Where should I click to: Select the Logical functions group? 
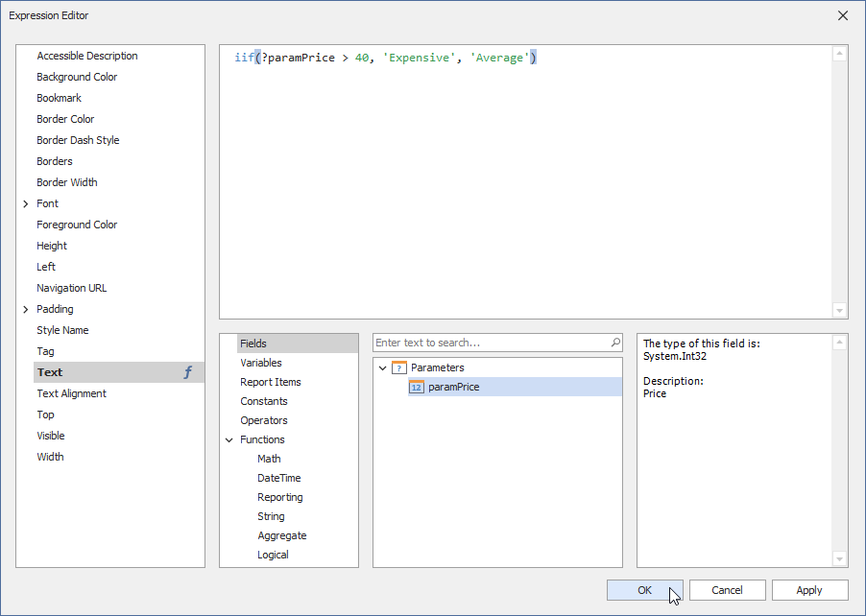(x=273, y=555)
